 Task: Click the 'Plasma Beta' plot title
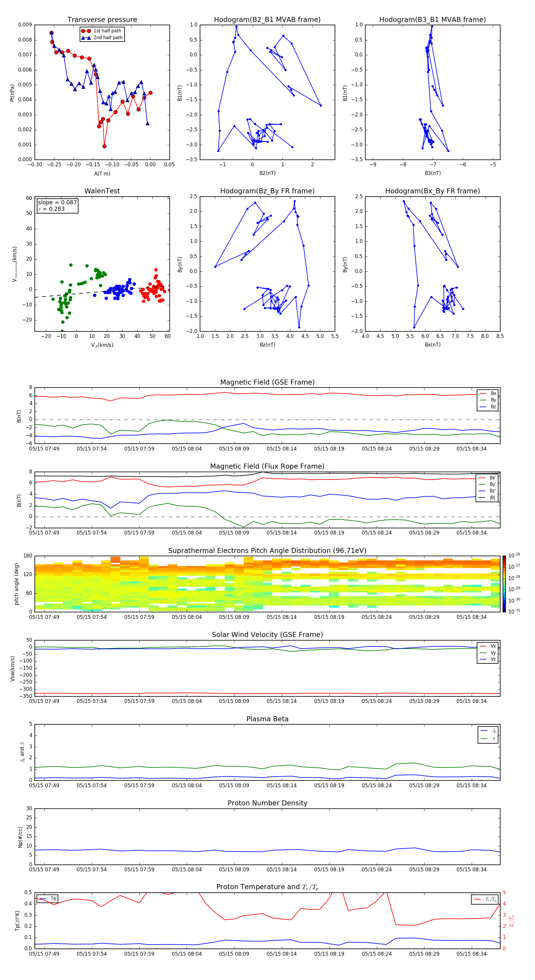267,719
